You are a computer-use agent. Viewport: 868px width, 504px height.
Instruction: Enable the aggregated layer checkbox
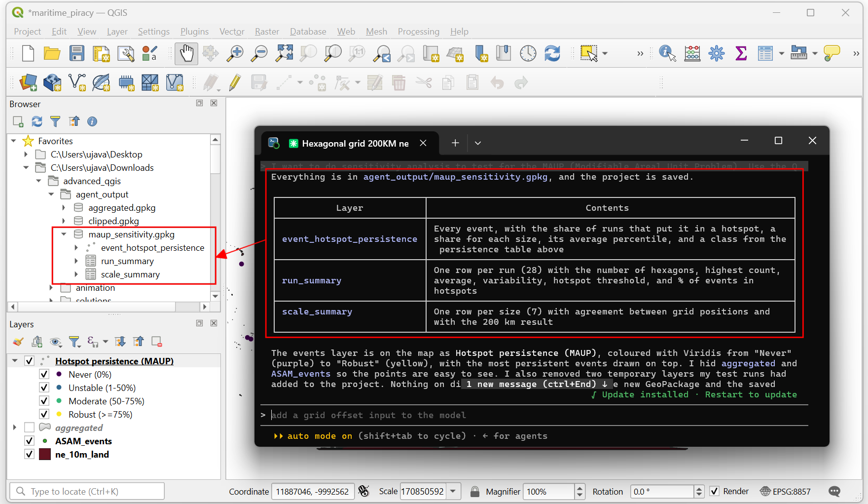tap(30, 427)
